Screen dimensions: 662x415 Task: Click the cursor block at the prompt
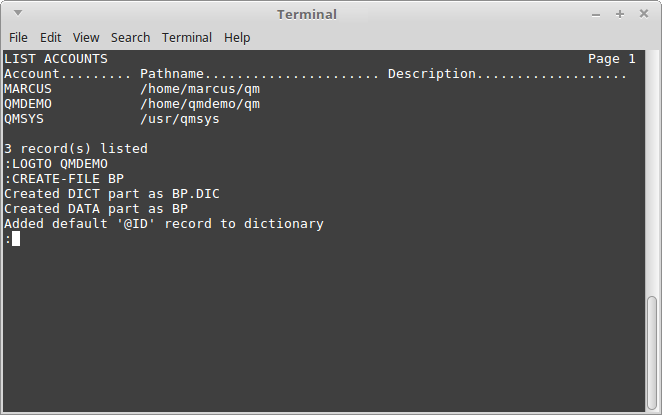(16, 239)
